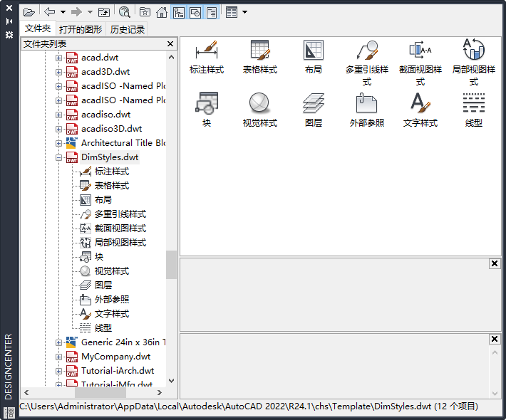
Task: Select 标注样式 in the tree
Action: coord(112,172)
